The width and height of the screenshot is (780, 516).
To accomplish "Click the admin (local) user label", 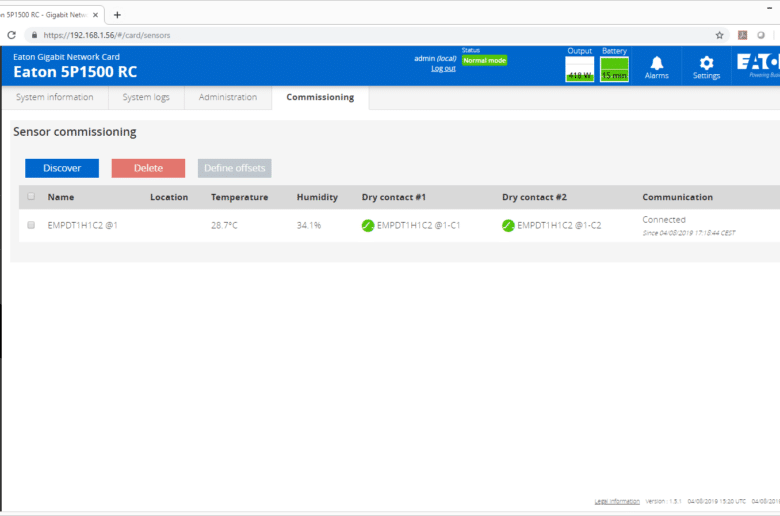I will (x=435, y=58).
